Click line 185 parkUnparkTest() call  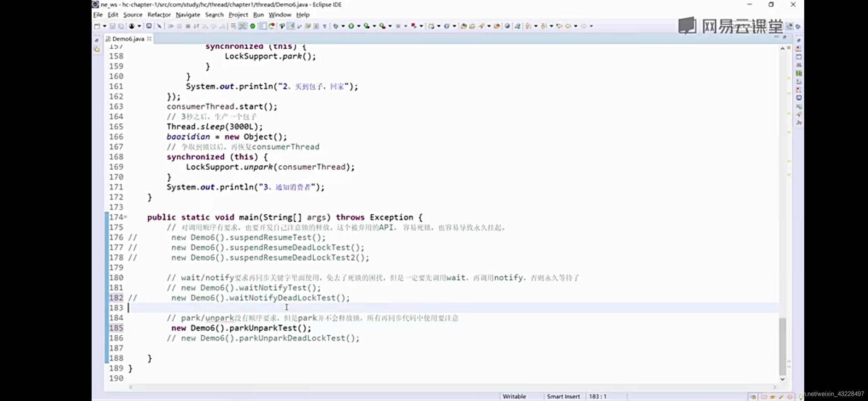[x=241, y=328]
